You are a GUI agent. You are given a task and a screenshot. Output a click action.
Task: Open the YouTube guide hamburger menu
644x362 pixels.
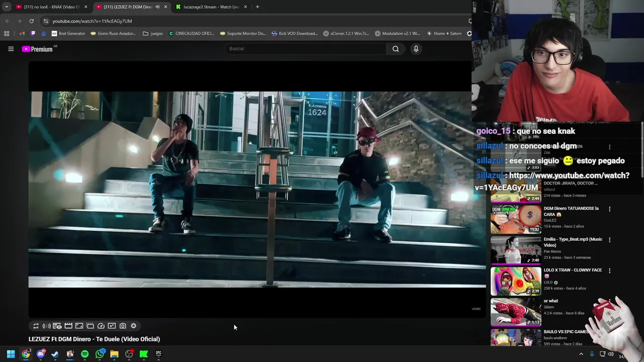pyautogui.click(x=11, y=49)
